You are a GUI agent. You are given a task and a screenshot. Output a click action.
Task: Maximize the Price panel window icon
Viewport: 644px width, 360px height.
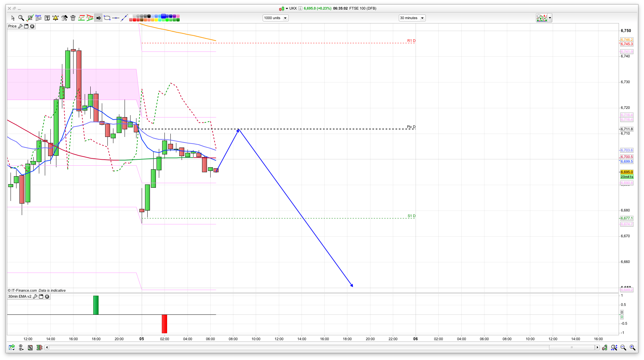26,26
